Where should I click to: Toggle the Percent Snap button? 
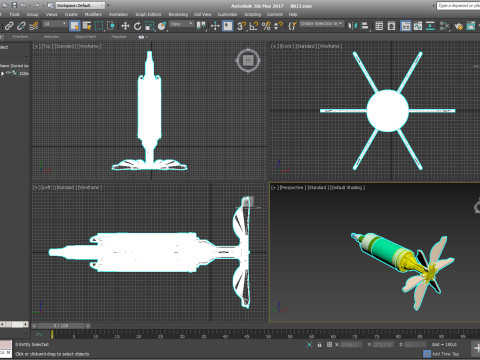coord(266,26)
